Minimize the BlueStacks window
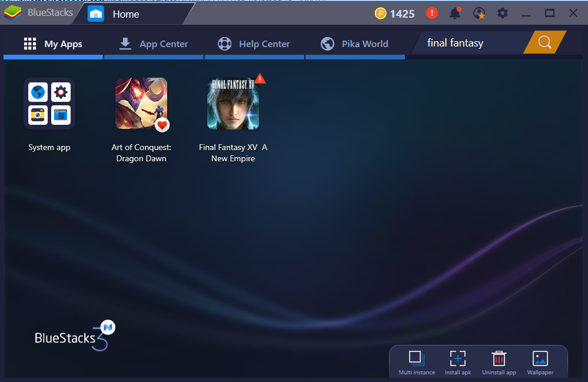588x382 pixels. (x=526, y=14)
